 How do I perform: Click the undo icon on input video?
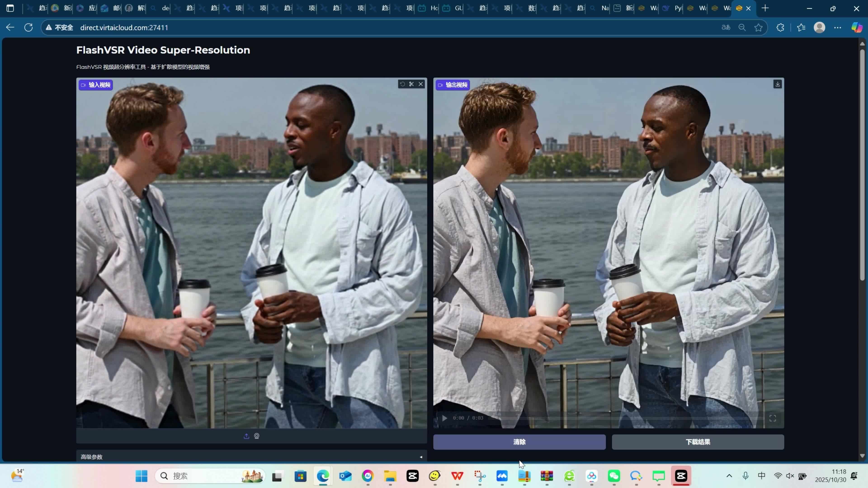click(x=402, y=84)
